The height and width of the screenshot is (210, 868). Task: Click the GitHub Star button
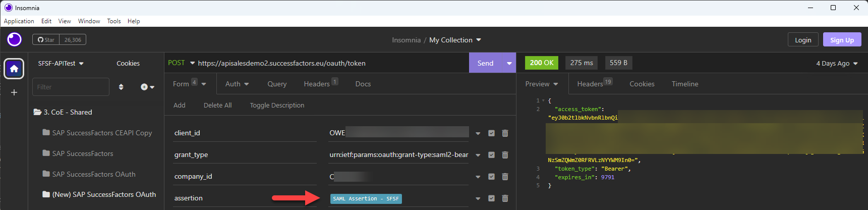46,40
